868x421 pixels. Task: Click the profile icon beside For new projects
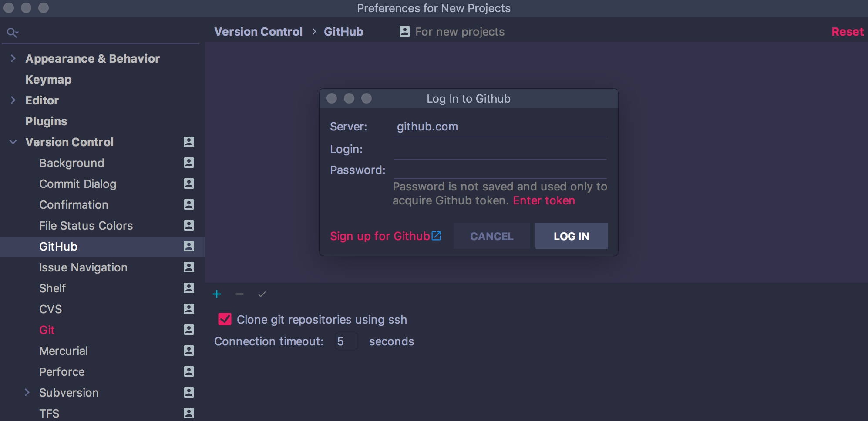[405, 31]
